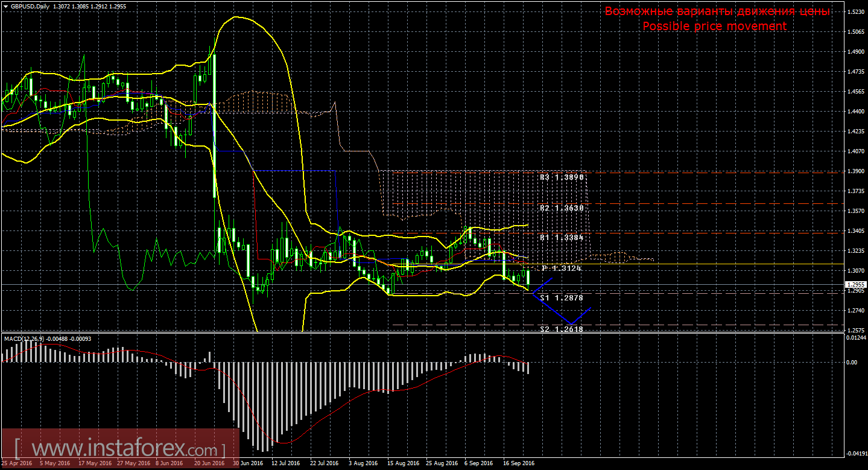Click the 16 Sep 2016 date label
868x470 pixels.
tap(519, 463)
